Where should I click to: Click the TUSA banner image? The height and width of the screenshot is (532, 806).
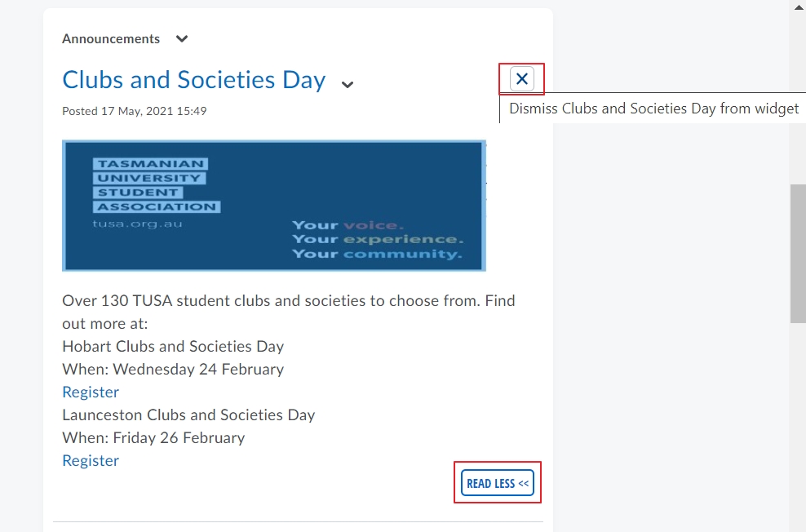point(274,206)
